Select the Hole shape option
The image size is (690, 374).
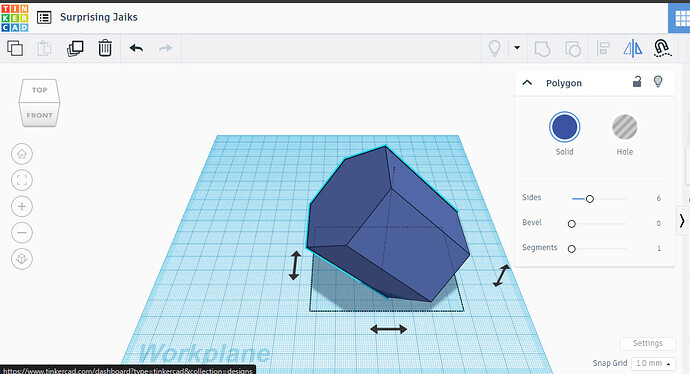[624, 127]
